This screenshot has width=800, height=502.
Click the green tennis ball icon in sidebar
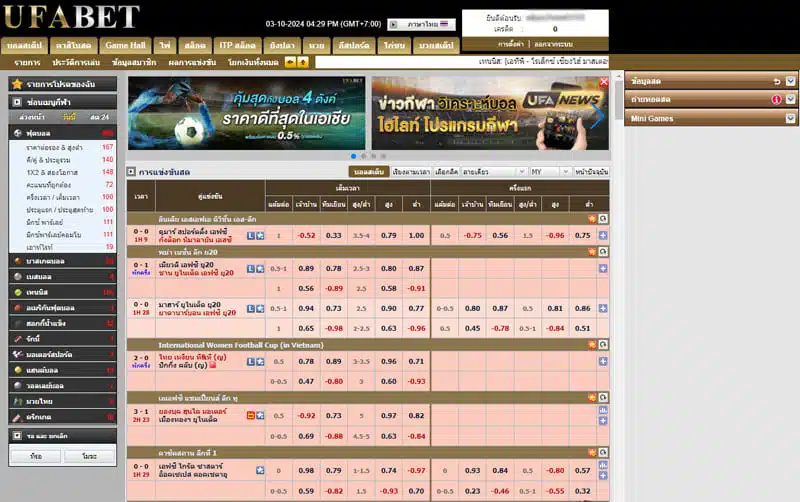pos(18,292)
